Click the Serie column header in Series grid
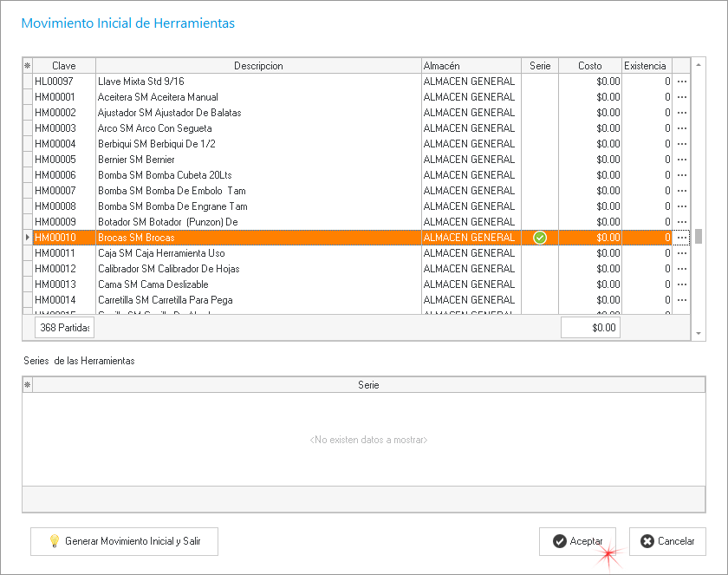This screenshot has height=575, width=728. coord(368,385)
